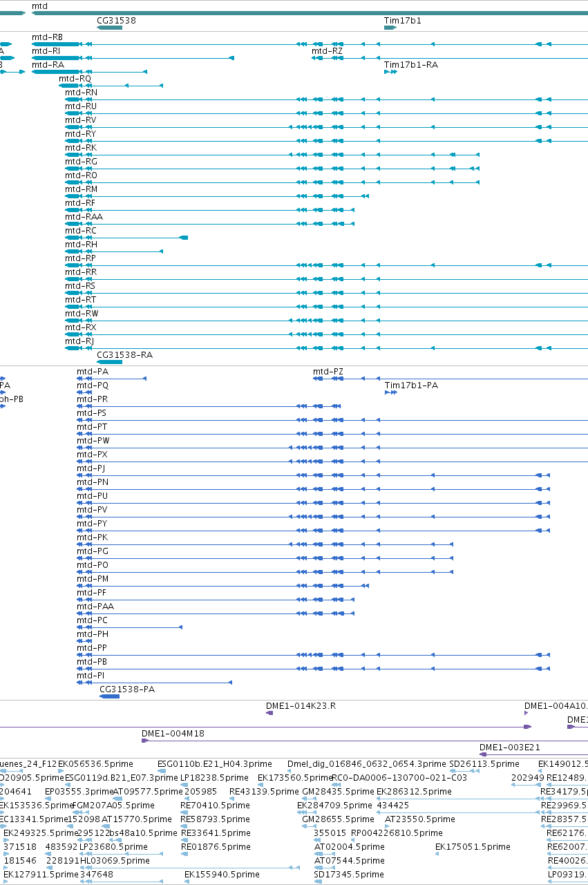Select EST EK056536.5prime
The image size is (588, 885).
(x=95, y=763)
